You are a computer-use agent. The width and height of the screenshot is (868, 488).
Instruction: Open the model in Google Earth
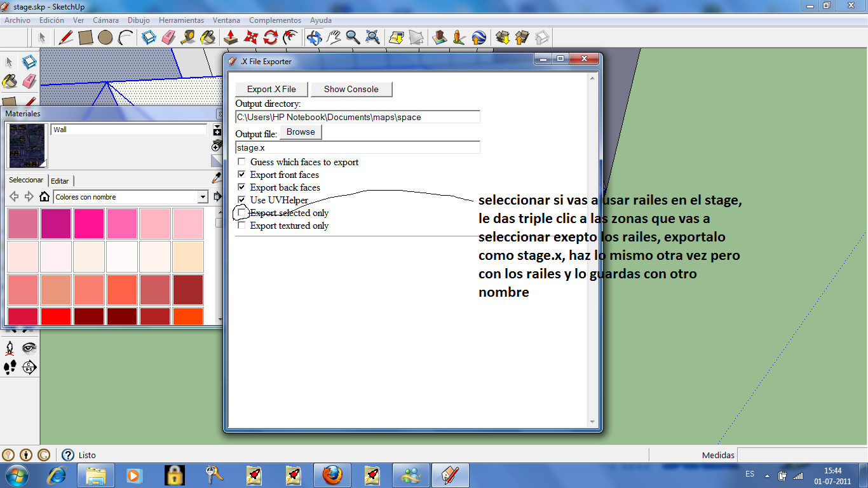point(478,37)
